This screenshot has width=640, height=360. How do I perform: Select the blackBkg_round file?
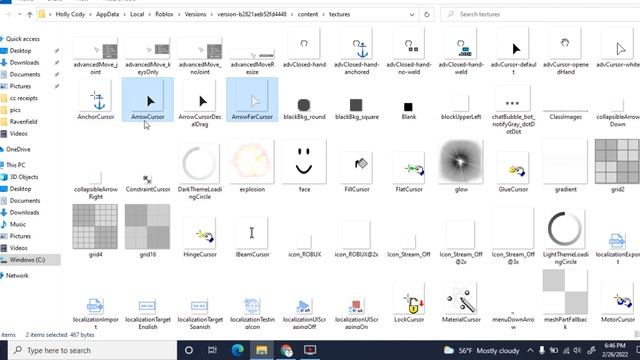(304, 108)
